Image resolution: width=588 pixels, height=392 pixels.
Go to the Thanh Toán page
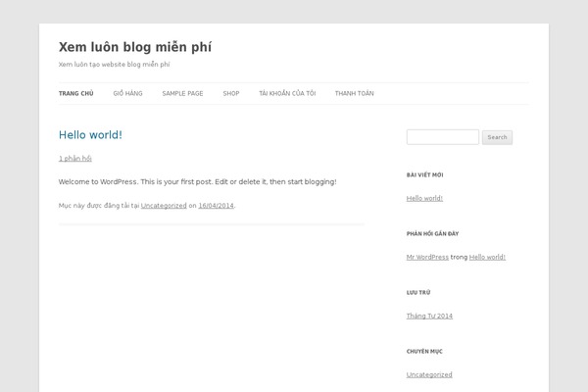pos(355,93)
